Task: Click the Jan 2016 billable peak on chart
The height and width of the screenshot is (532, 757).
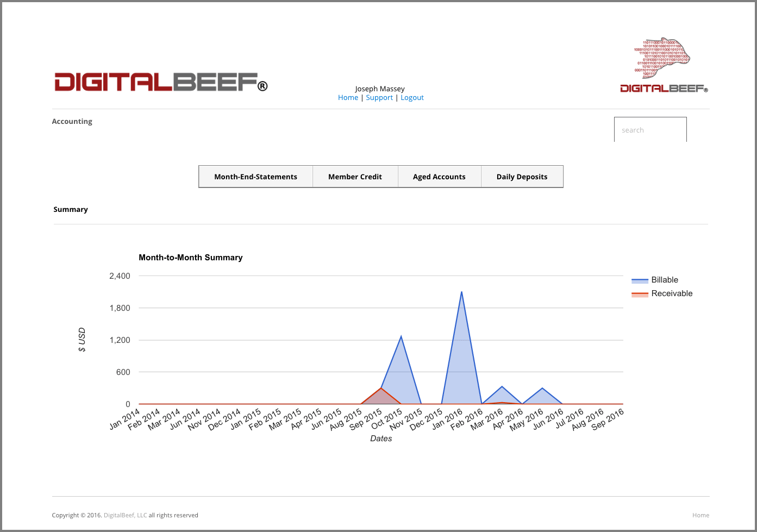Action: 461,292
